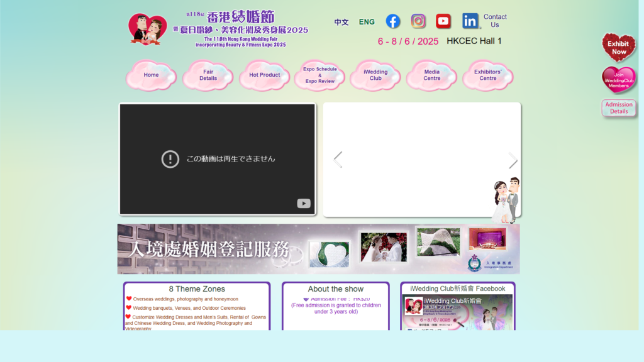Click the unavailable video player
This screenshot has height=362, width=644.
(x=217, y=159)
